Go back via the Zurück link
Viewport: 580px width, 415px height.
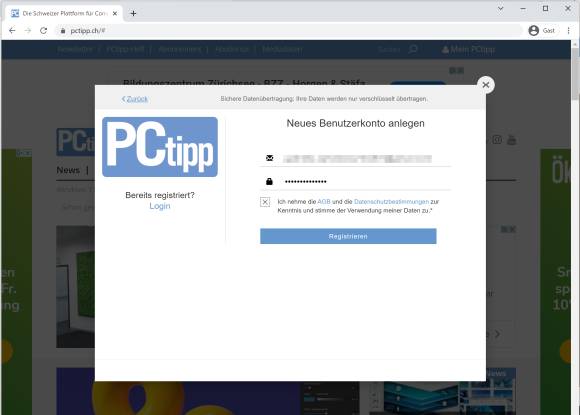tap(135, 99)
